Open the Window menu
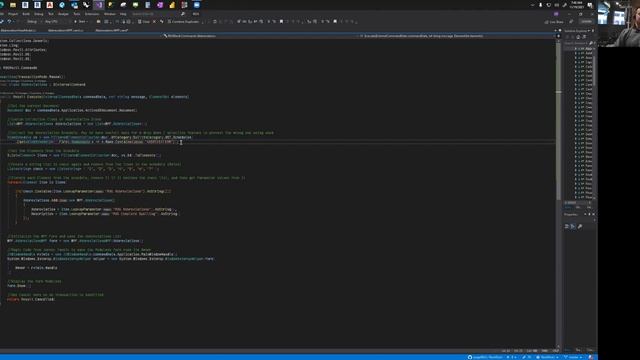Viewport: 640px width, 360px height. pos(110,14)
